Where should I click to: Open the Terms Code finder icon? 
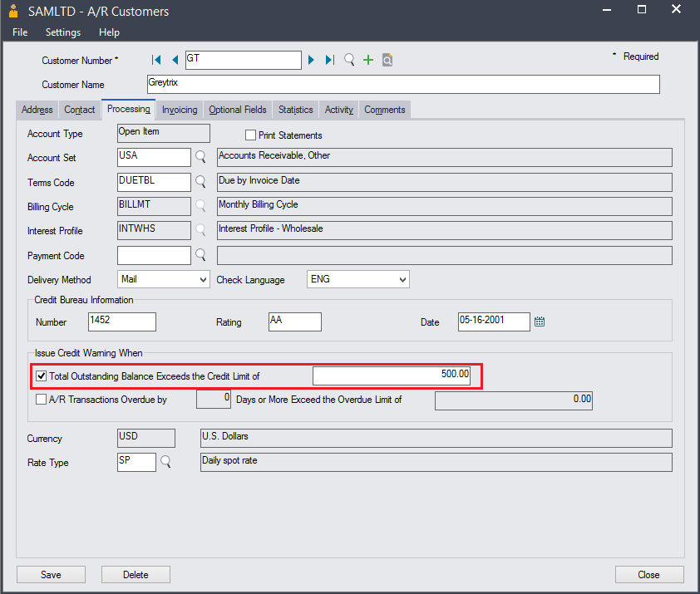(201, 182)
